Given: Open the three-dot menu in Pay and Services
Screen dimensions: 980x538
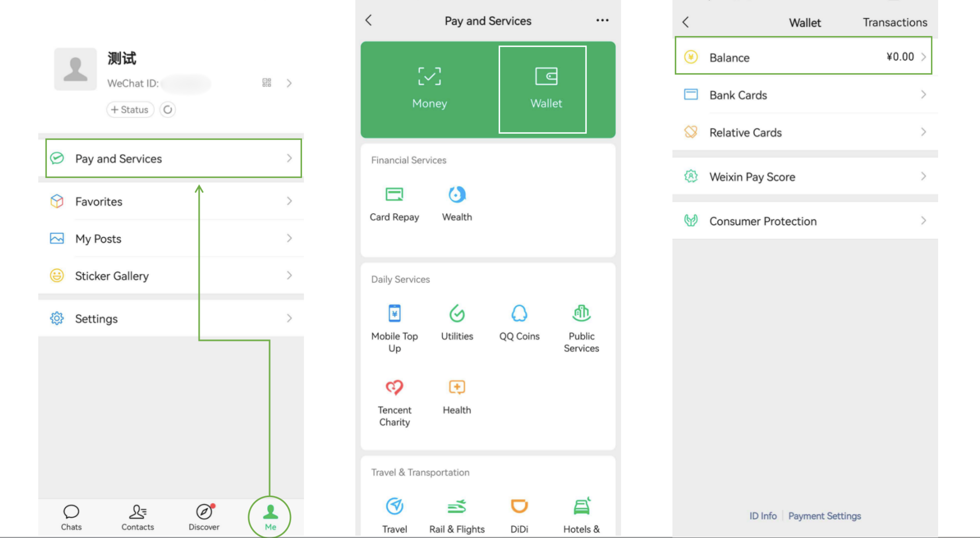Looking at the screenshot, I should pos(602,20).
